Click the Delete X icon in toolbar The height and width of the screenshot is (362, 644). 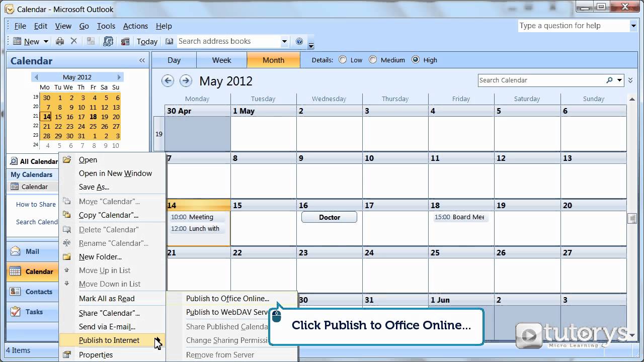tap(73, 41)
